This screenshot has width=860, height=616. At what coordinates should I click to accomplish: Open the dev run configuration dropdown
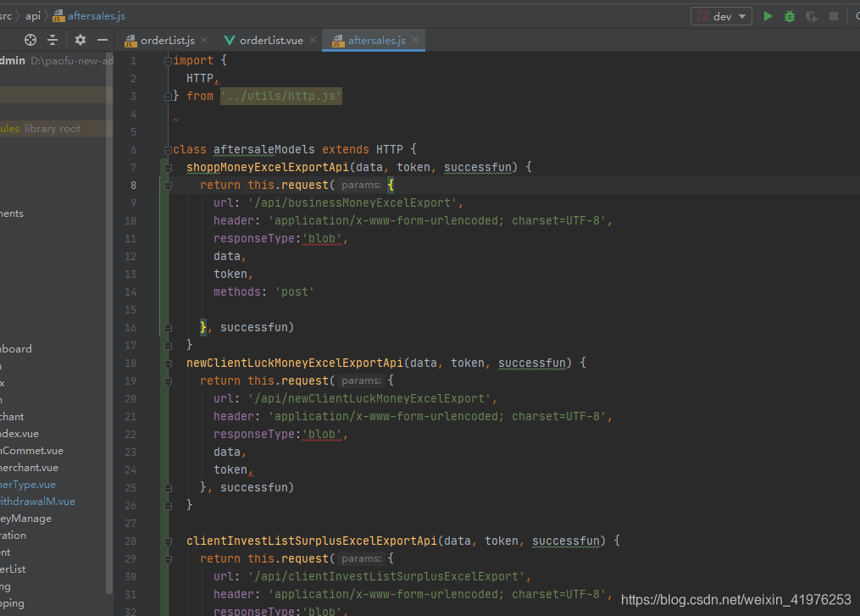pyautogui.click(x=721, y=16)
